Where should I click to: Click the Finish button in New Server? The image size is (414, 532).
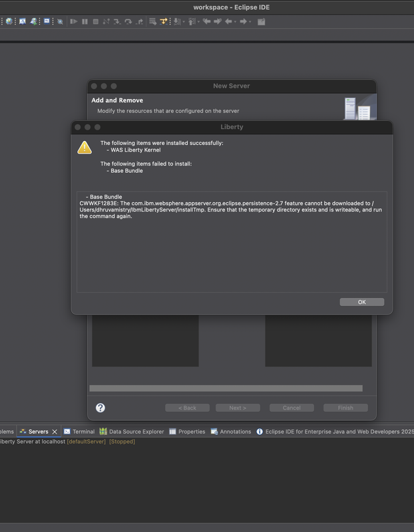[345, 408]
